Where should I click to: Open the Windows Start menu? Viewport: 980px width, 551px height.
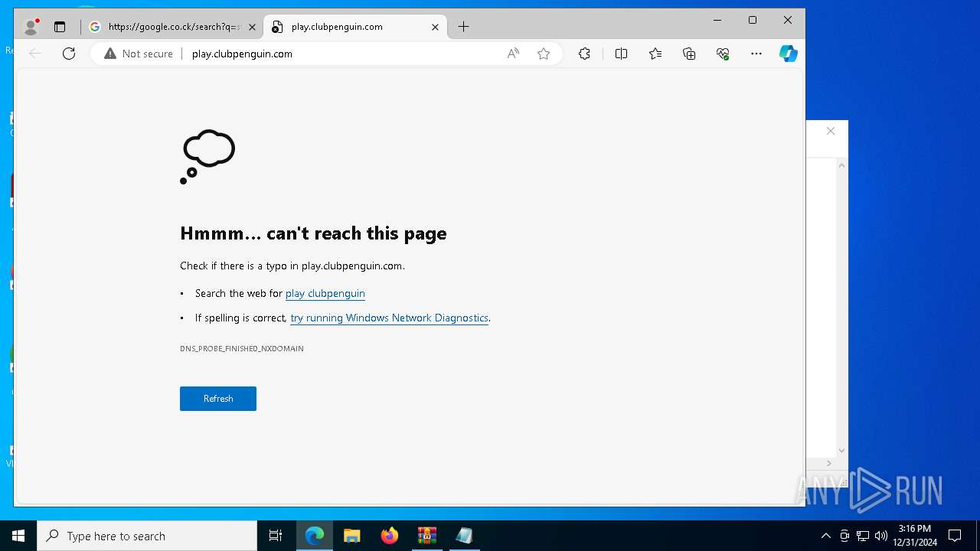[18, 536]
